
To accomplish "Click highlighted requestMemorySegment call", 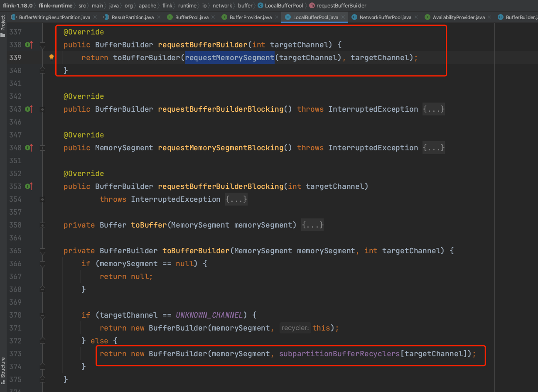I will 230,58.
